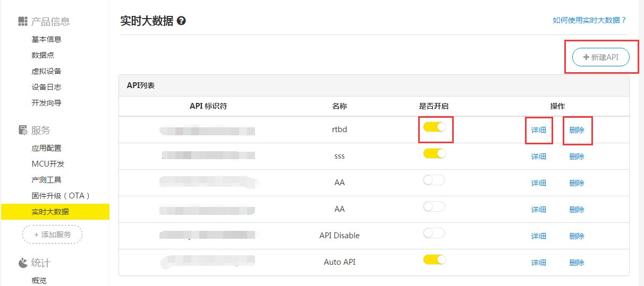Click the 添加服务 button in sidebar

52,234
